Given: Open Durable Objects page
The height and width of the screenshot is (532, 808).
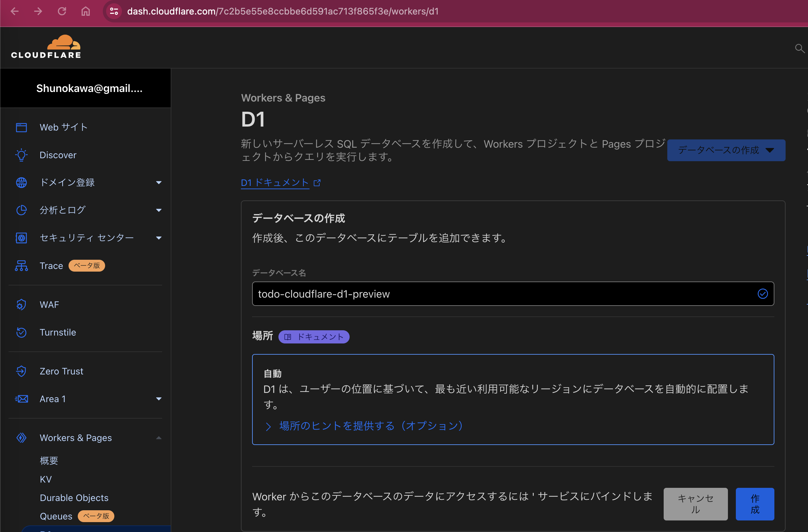Looking at the screenshot, I should click(74, 497).
